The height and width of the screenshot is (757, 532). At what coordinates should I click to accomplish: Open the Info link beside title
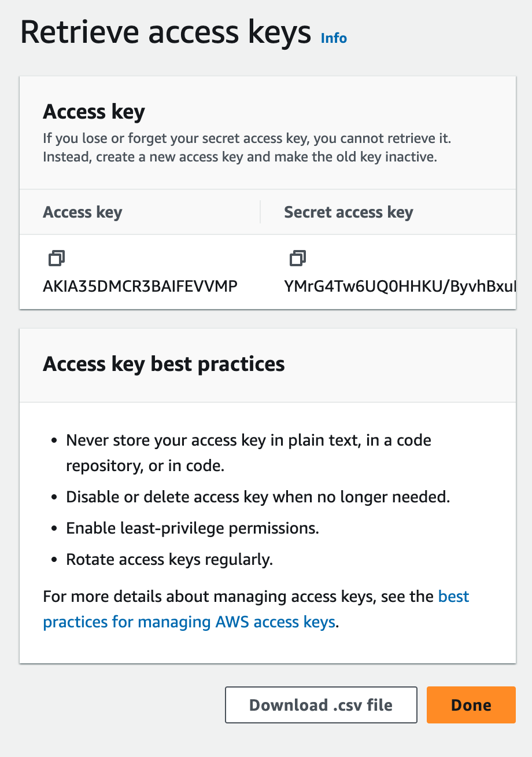pyautogui.click(x=334, y=38)
